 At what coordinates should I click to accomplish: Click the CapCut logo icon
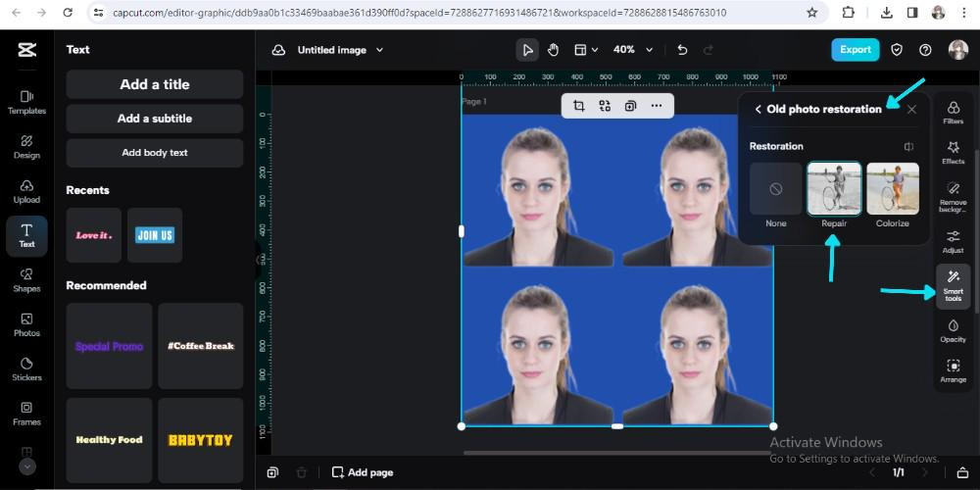pyautogui.click(x=26, y=50)
